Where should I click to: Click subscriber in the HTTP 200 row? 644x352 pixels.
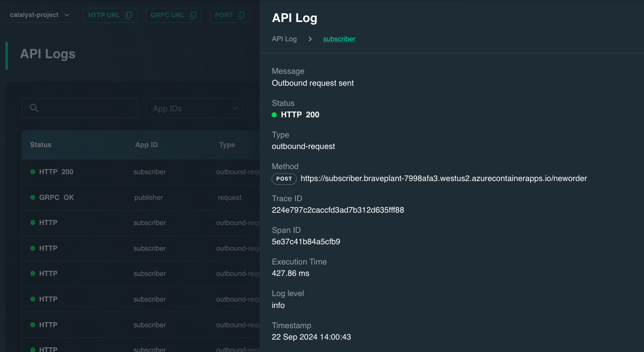click(150, 172)
